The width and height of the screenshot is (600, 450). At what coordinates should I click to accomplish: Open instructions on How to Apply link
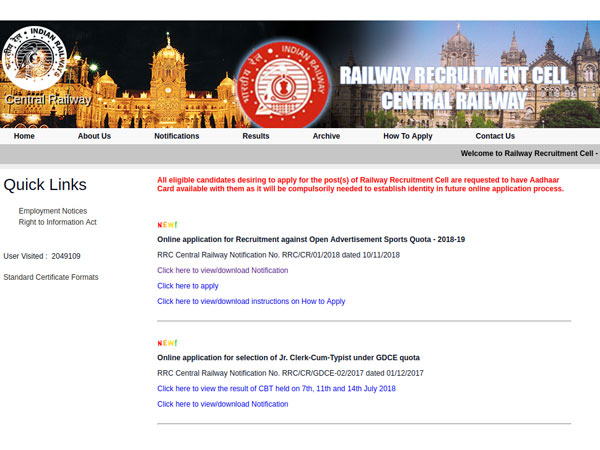[251, 301]
